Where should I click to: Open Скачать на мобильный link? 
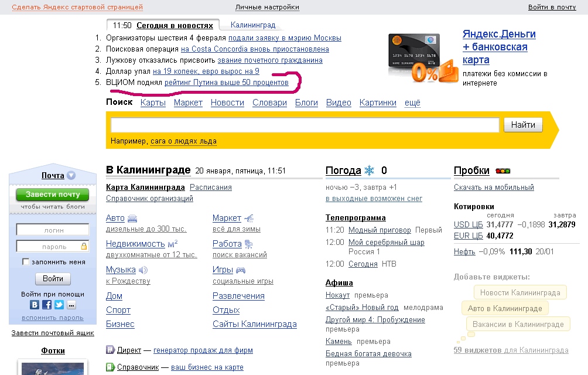pyautogui.click(x=494, y=187)
